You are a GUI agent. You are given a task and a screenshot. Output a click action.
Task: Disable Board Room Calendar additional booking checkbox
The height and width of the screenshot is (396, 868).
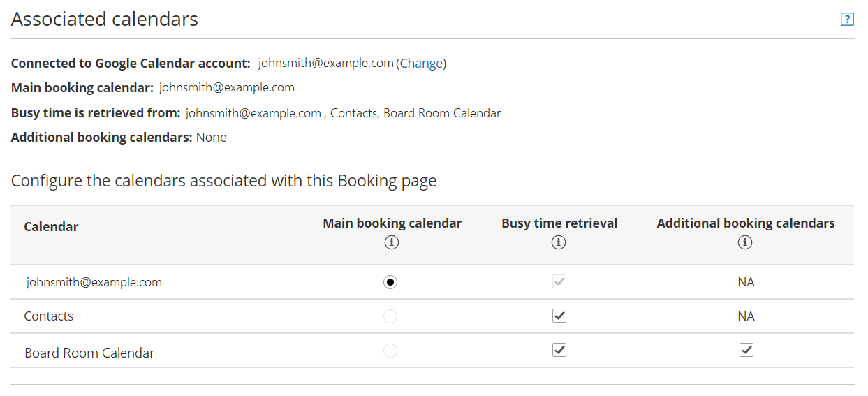click(x=746, y=350)
